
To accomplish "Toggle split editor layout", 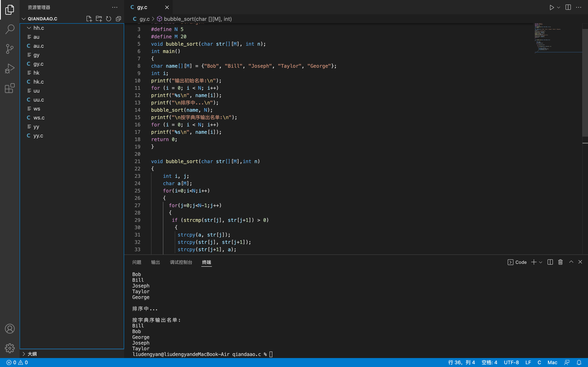I will point(568,7).
